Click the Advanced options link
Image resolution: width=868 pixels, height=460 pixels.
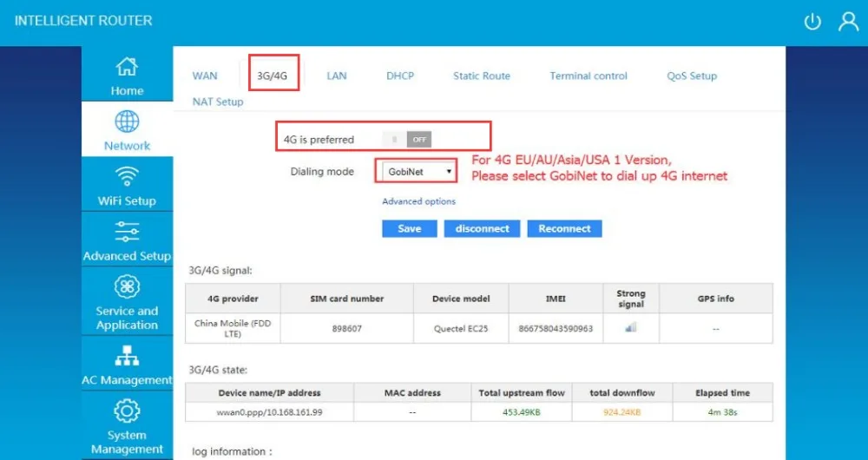[418, 201]
